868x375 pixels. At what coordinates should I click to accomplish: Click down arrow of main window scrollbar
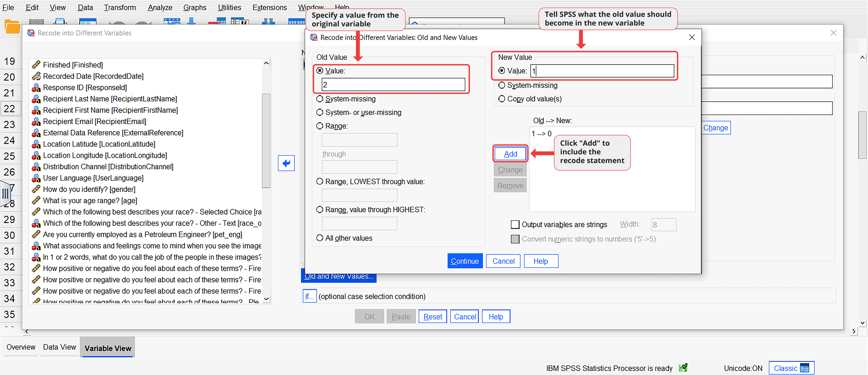[x=862, y=323]
